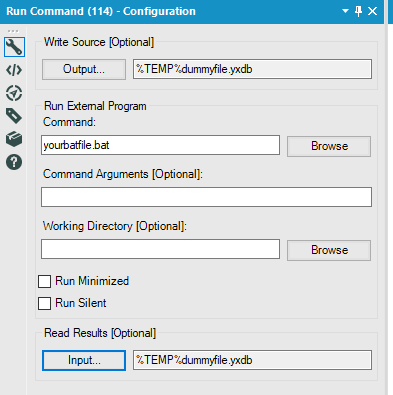Click the panel grip dots above wrench
This screenshot has width=393, height=395.
click(x=13, y=31)
